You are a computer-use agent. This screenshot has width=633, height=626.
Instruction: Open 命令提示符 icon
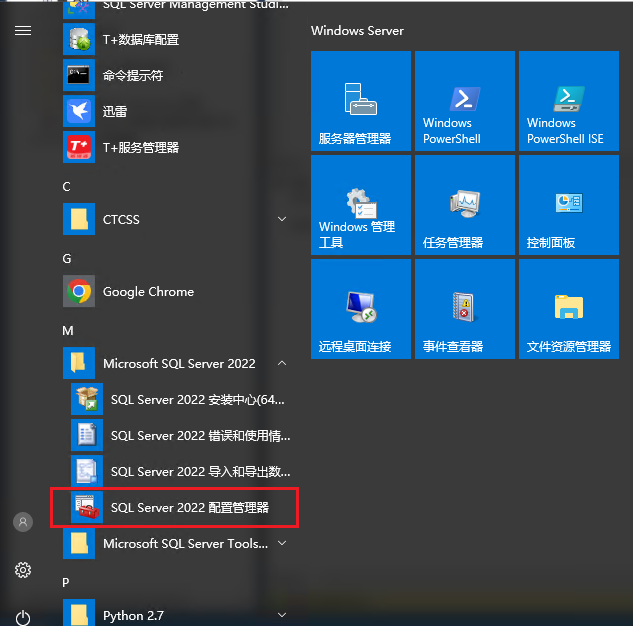click(x=79, y=75)
